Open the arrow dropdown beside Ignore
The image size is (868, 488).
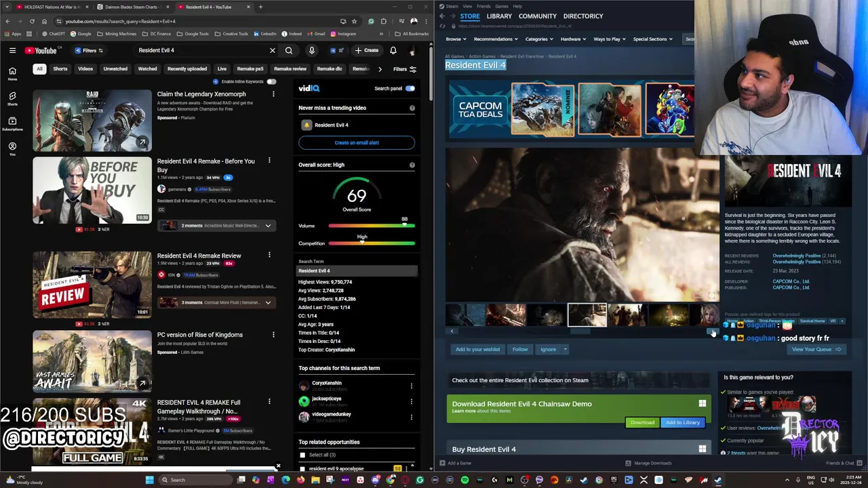tap(565, 350)
